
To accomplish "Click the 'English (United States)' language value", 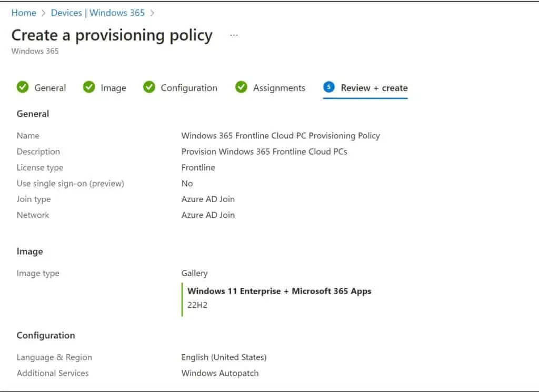I will point(224,357).
